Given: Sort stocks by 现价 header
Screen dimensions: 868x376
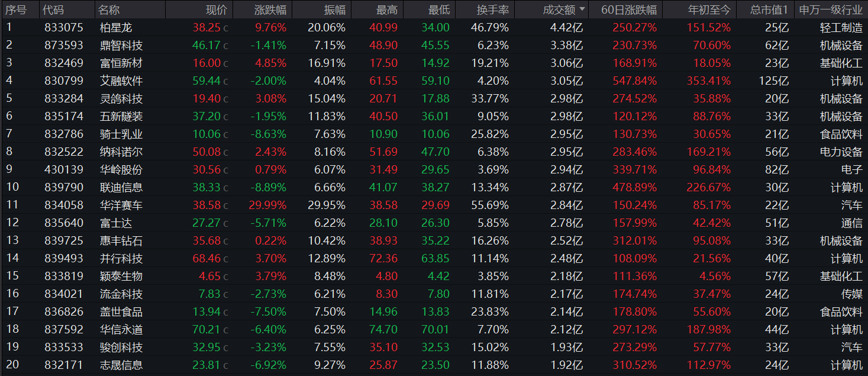Looking at the screenshot, I should tap(216, 9).
